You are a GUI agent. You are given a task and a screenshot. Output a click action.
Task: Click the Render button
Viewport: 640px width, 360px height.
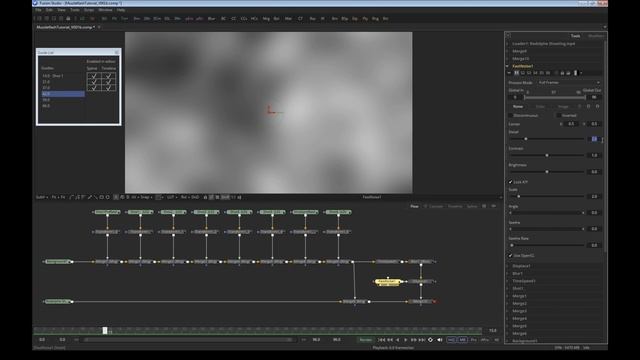[x=366, y=340]
